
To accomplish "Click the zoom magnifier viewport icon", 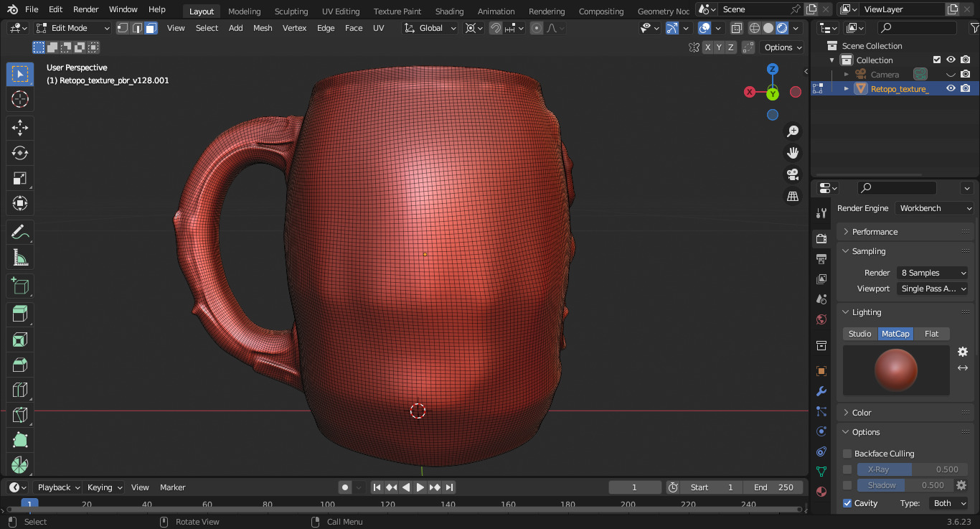I will (793, 131).
